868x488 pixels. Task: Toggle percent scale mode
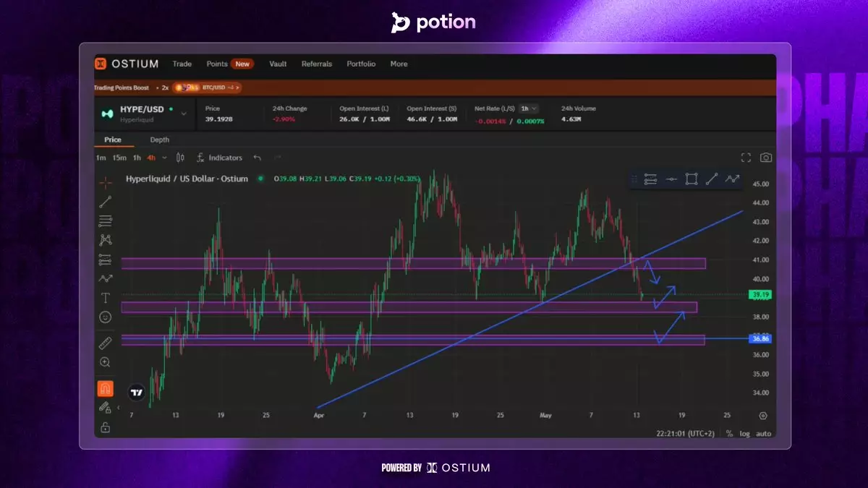point(729,434)
